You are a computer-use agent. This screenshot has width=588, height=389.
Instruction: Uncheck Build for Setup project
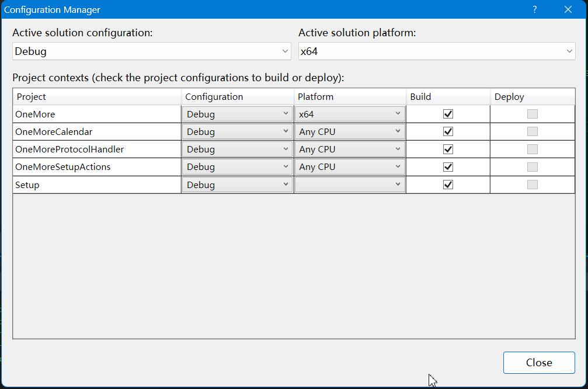pos(448,185)
